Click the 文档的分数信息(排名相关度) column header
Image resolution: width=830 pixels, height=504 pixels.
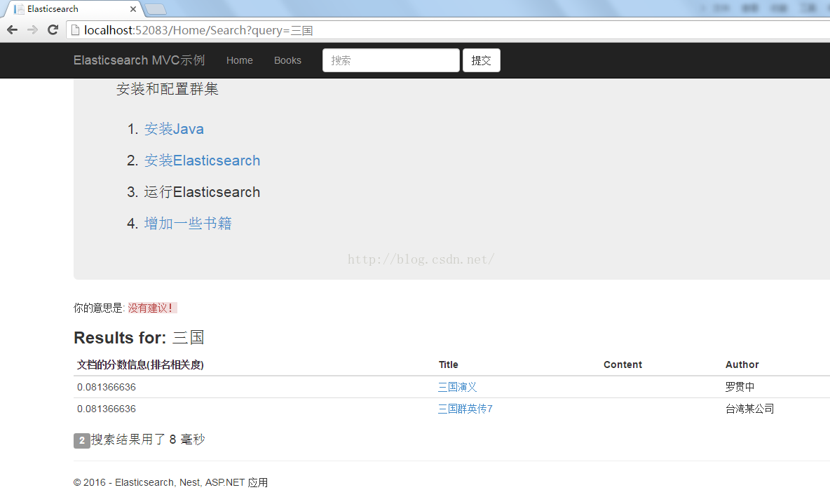pos(140,365)
